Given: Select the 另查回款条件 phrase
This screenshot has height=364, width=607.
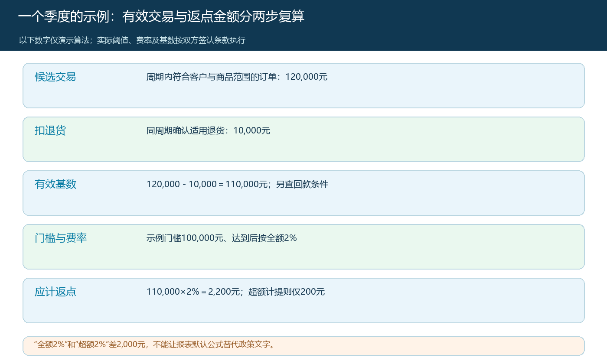Looking at the screenshot, I should (x=302, y=184).
